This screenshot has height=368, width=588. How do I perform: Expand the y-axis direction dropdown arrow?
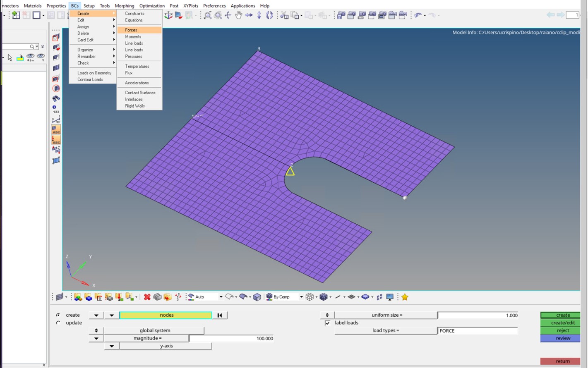[111, 346]
